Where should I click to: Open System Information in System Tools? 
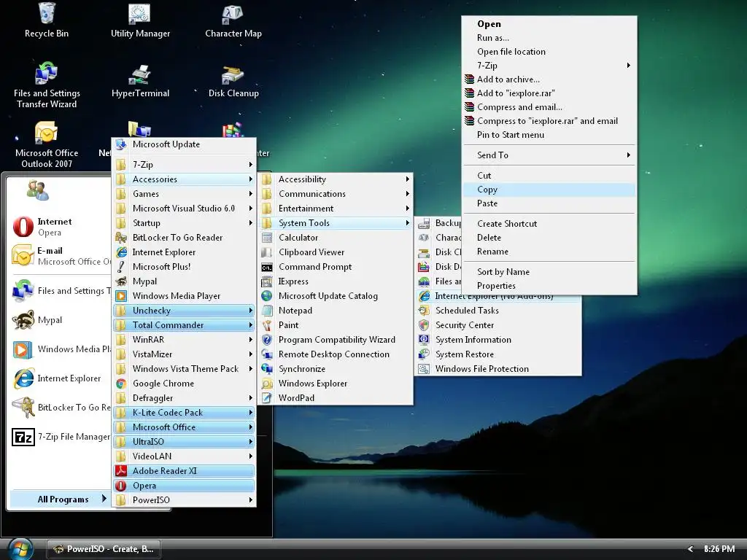[498, 340]
